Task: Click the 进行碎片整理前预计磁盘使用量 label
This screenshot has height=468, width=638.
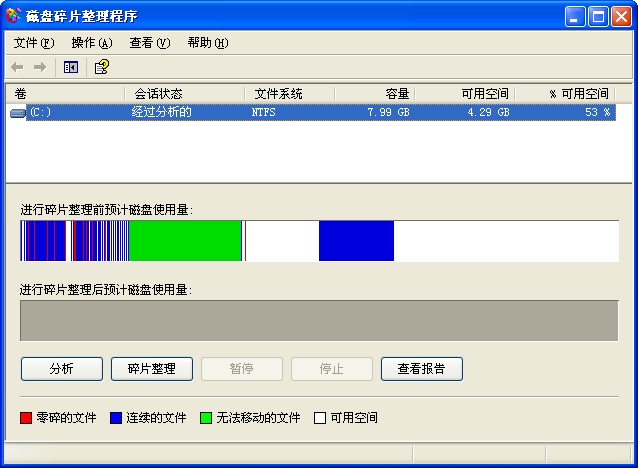Action: click(107, 210)
